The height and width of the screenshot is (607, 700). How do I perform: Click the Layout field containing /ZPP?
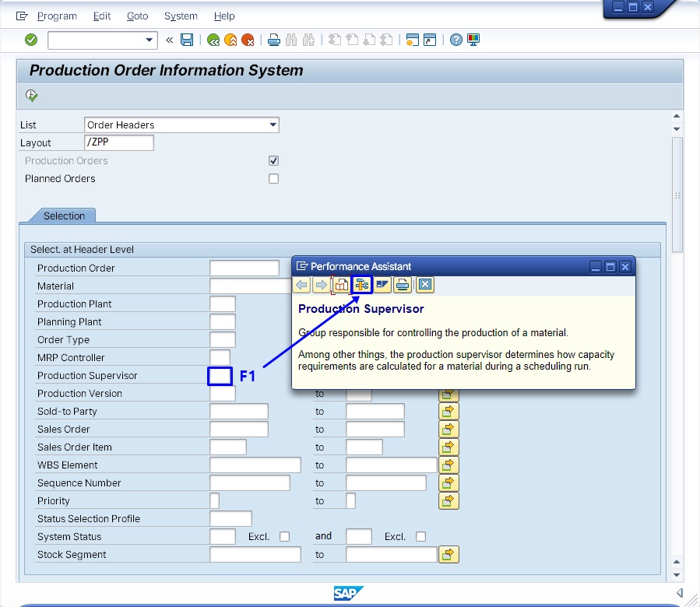pos(119,142)
